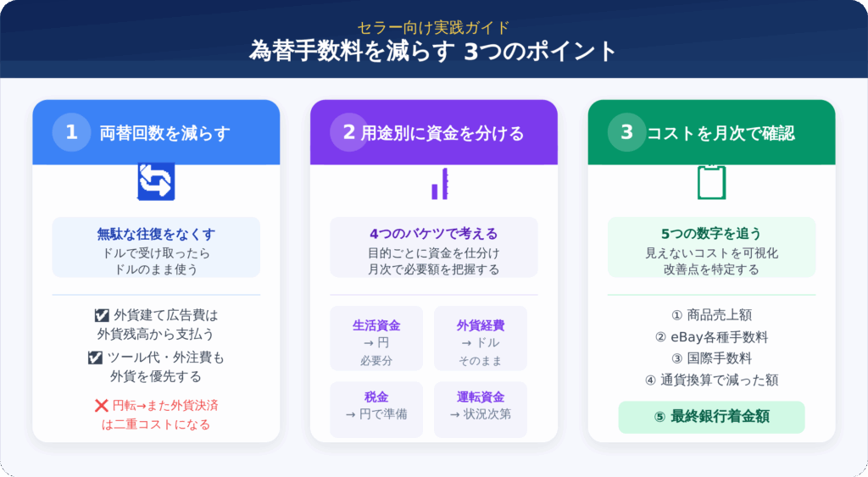
Task: Click the 生活資金 bucket tile
Action: 376,338
